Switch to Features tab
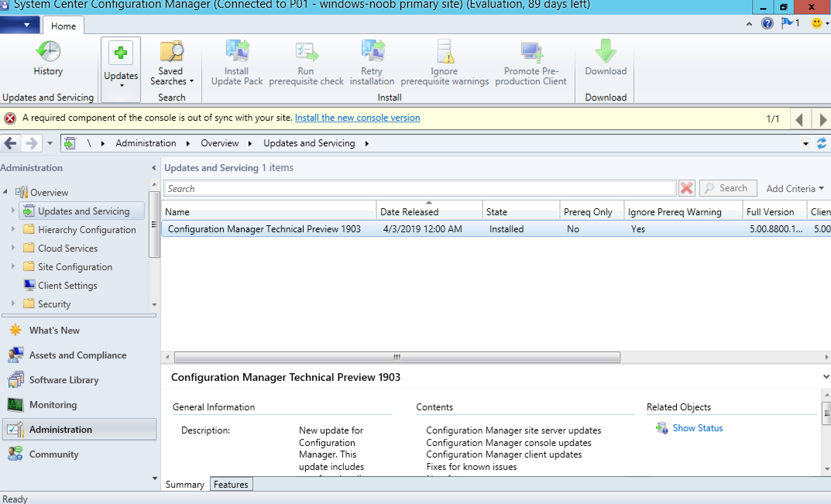The image size is (831, 504). click(x=231, y=484)
